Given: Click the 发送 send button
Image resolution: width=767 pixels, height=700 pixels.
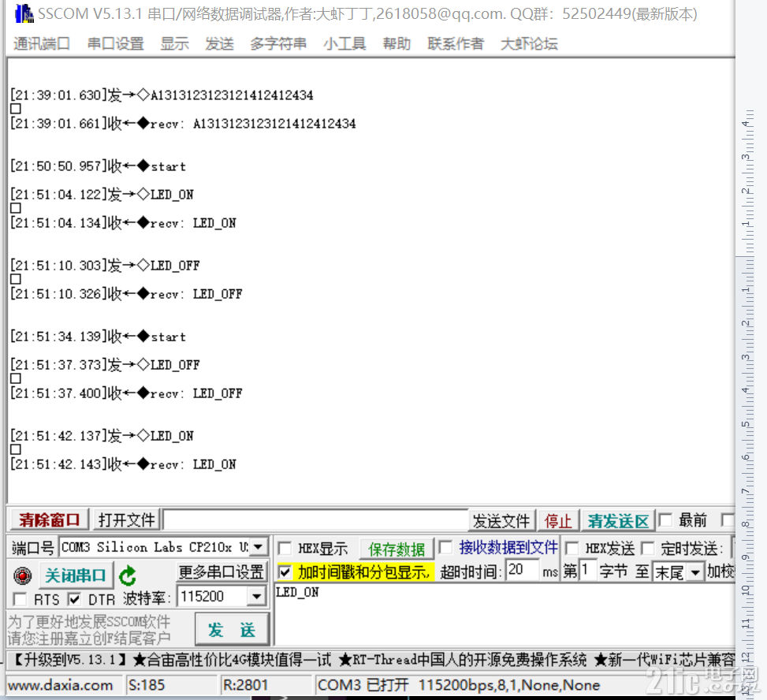Looking at the screenshot, I should pyautogui.click(x=232, y=630).
